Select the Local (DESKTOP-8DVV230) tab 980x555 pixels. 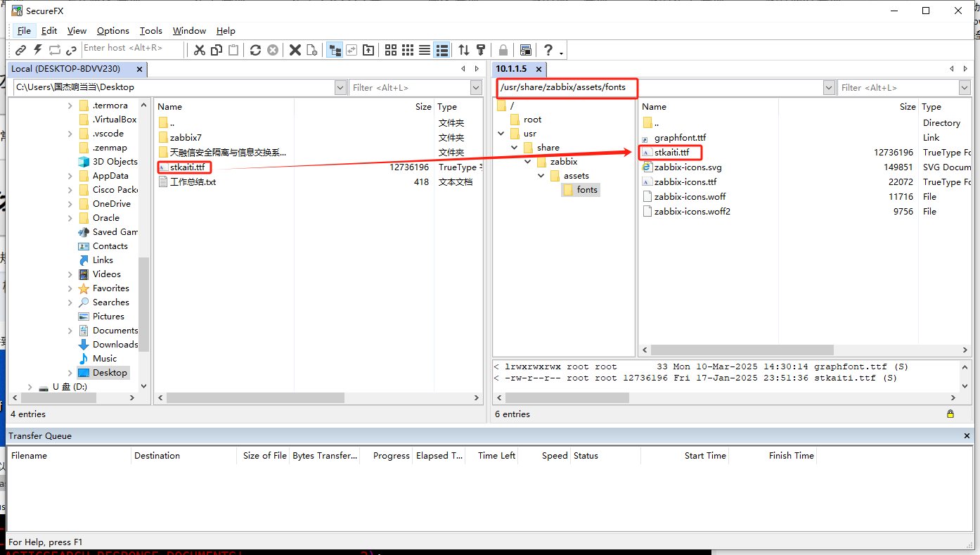tap(65, 69)
